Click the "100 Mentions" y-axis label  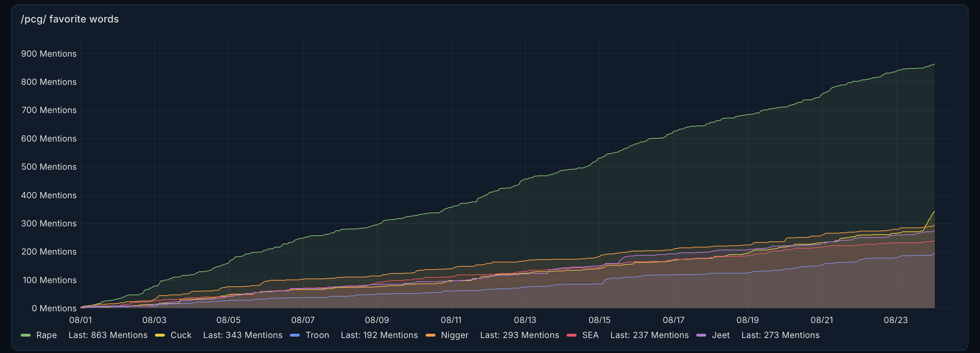(49, 280)
